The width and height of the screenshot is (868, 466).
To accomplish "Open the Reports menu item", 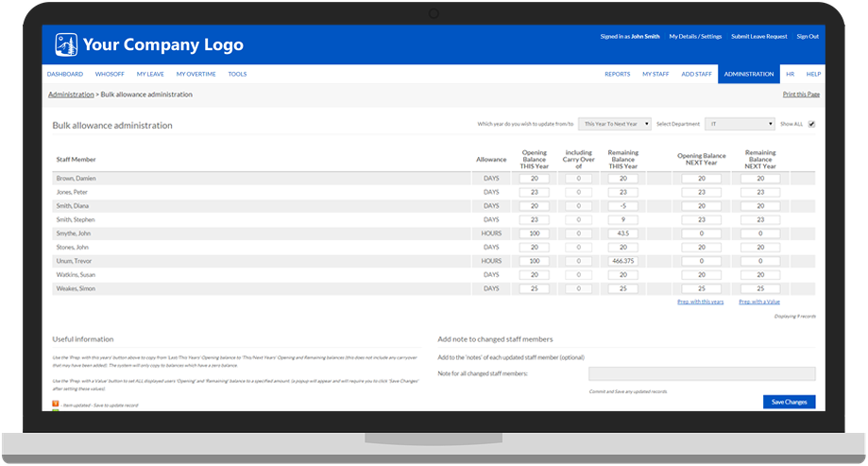I will (617, 75).
